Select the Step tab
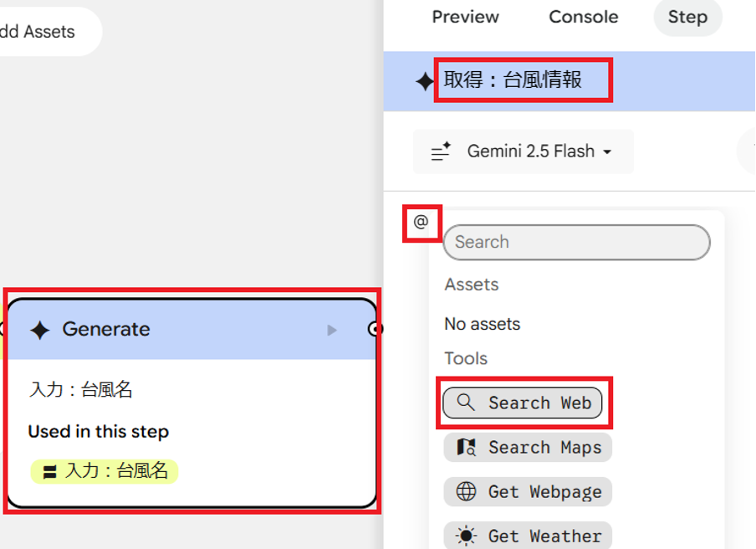Image resolution: width=756 pixels, height=549 pixels. click(687, 17)
